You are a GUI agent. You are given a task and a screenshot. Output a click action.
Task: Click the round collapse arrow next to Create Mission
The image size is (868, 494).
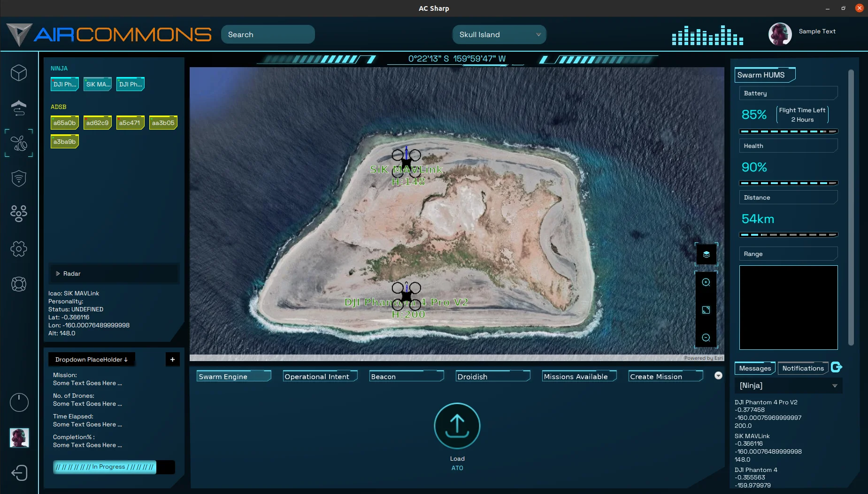[x=718, y=376]
